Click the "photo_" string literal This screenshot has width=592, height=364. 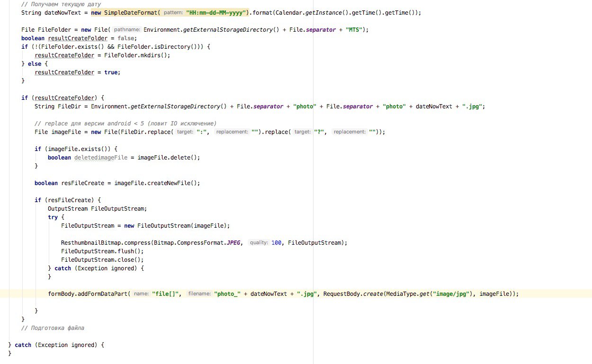point(227,294)
